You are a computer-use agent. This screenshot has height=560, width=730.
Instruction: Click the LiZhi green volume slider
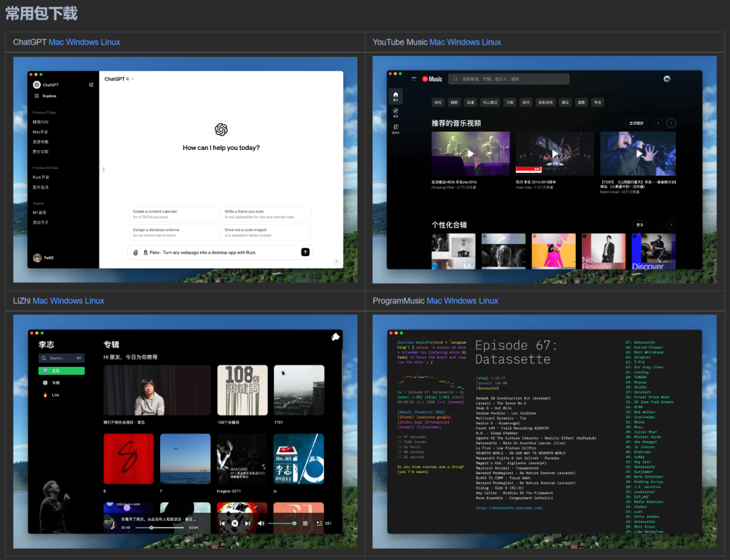pos(281,523)
